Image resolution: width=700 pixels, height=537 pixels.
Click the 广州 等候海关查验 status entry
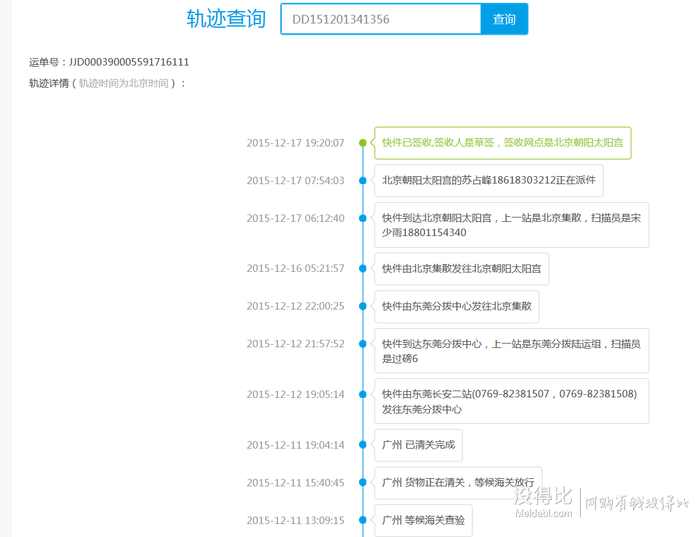tap(423, 520)
